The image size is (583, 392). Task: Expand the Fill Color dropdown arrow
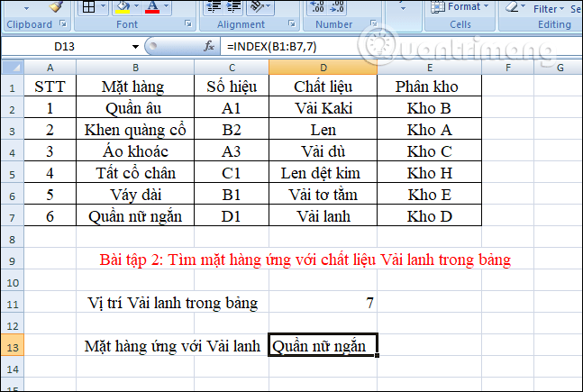(136, 6)
